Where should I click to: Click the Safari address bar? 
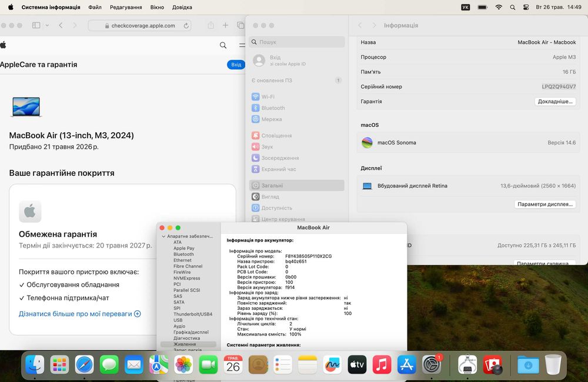[x=139, y=25]
